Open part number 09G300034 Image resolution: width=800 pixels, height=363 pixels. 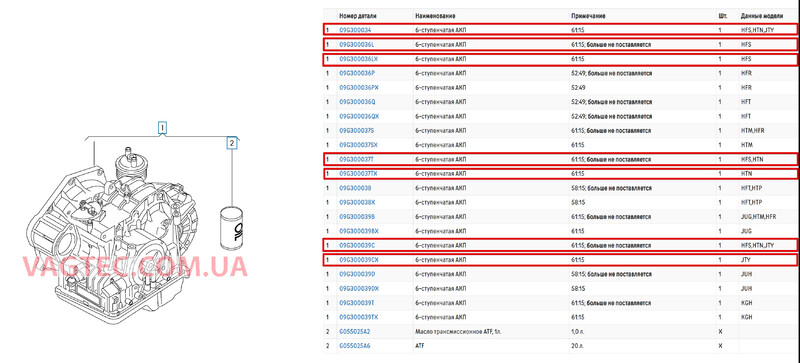click(356, 30)
